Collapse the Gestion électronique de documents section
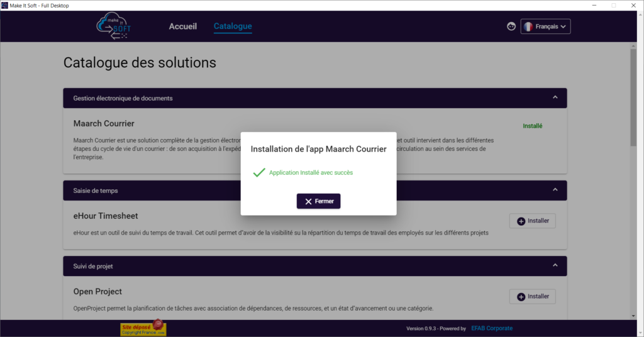 coord(555,97)
